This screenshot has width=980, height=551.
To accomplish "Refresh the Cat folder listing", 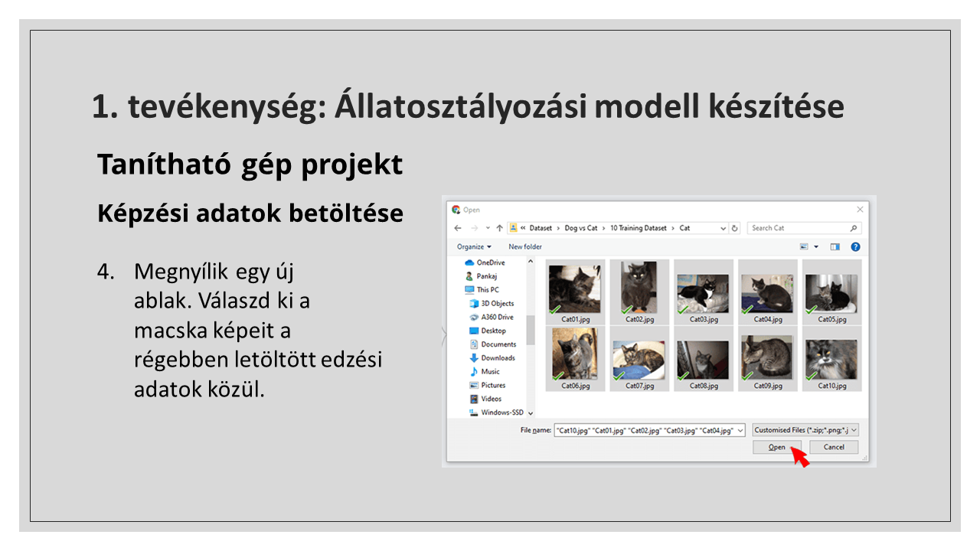I will (735, 228).
